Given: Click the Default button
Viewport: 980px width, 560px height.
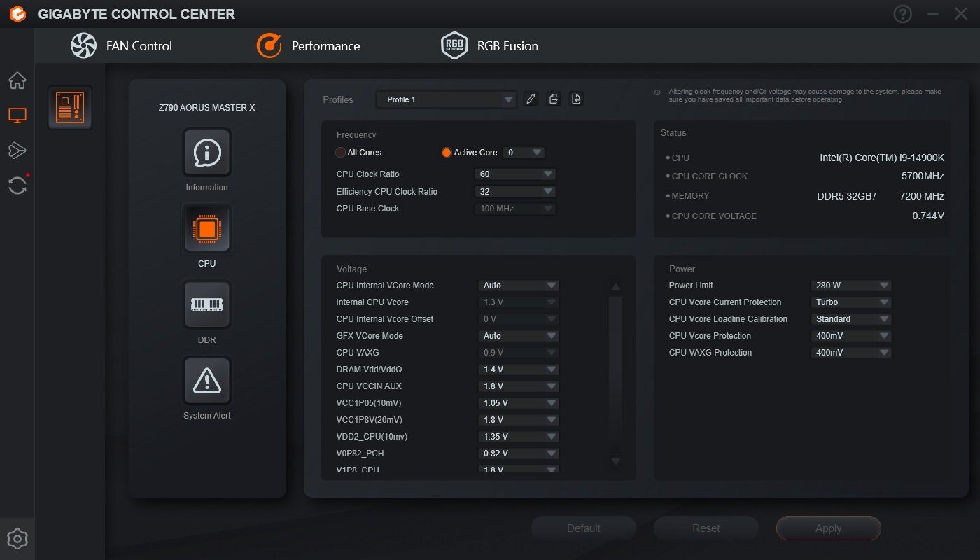Looking at the screenshot, I should [x=584, y=528].
